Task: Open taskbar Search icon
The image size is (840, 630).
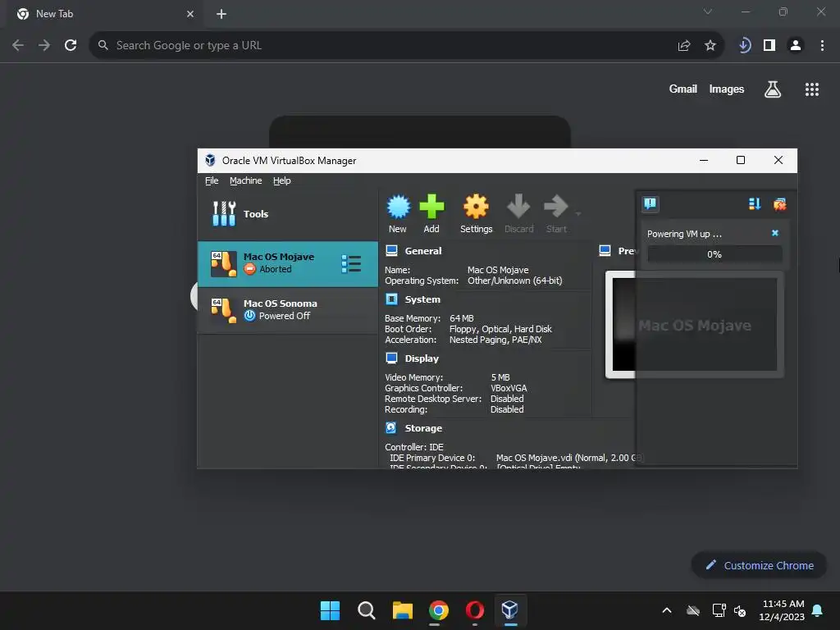Action: (367, 610)
